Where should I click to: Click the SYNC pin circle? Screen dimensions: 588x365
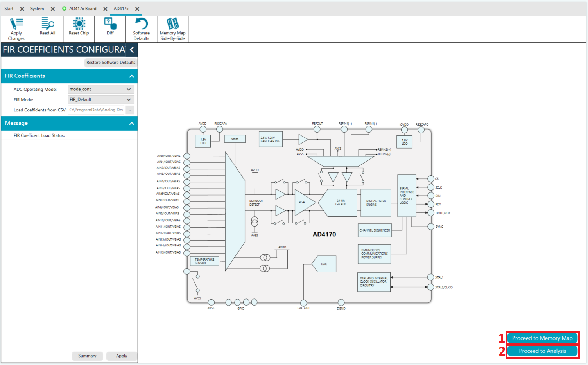[x=431, y=227]
